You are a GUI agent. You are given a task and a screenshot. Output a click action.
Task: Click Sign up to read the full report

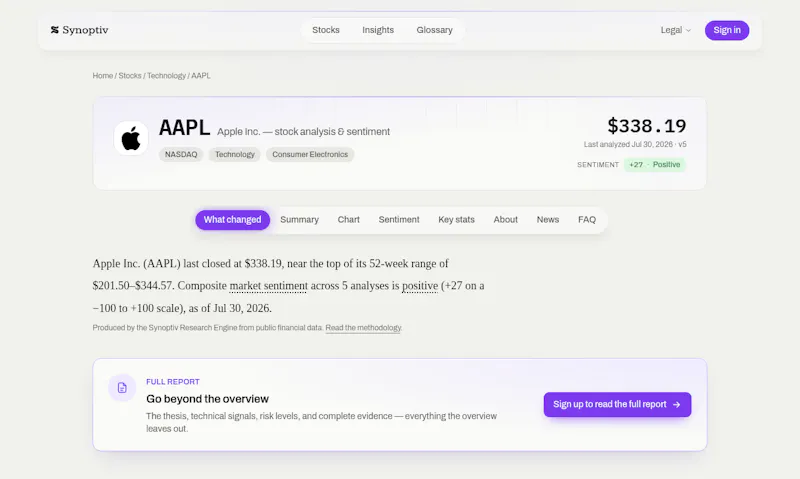(x=617, y=405)
